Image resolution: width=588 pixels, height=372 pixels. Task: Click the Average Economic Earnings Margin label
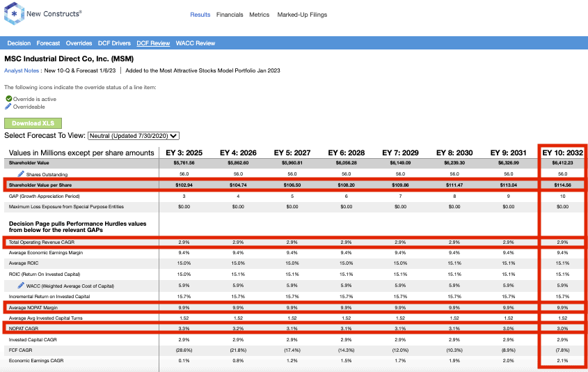coord(46,253)
